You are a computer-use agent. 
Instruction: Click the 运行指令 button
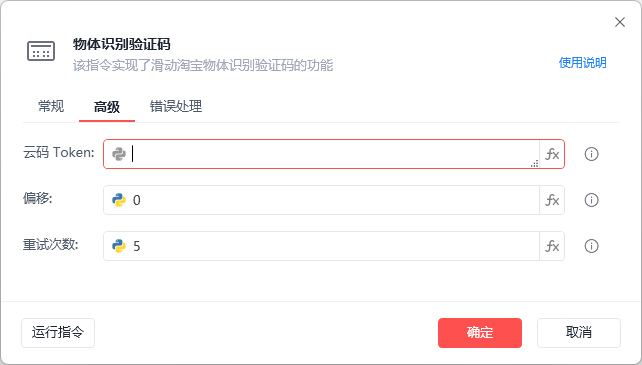tap(58, 333)
